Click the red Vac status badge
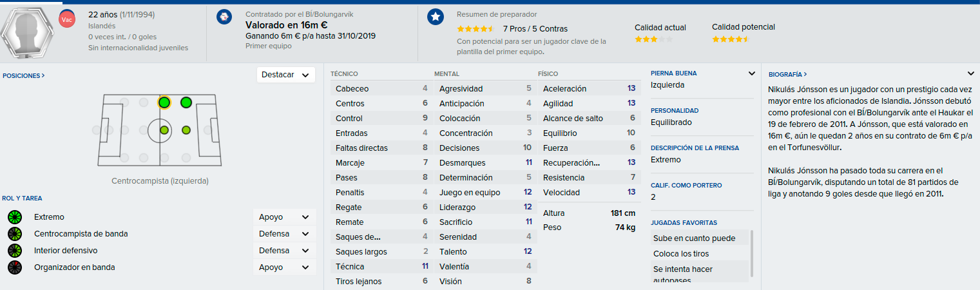Screen dimensions: 980x290 click(67, 19)
